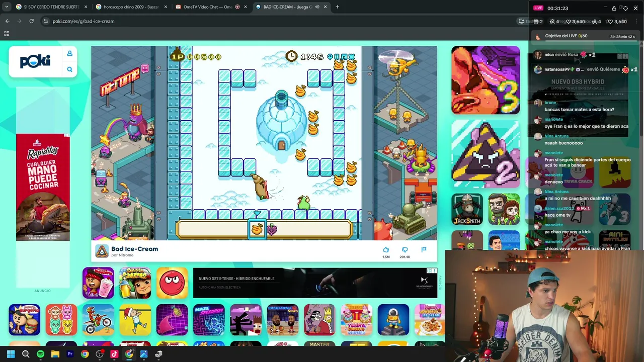Open the Poki search magnifier icon

coord(69,69)
